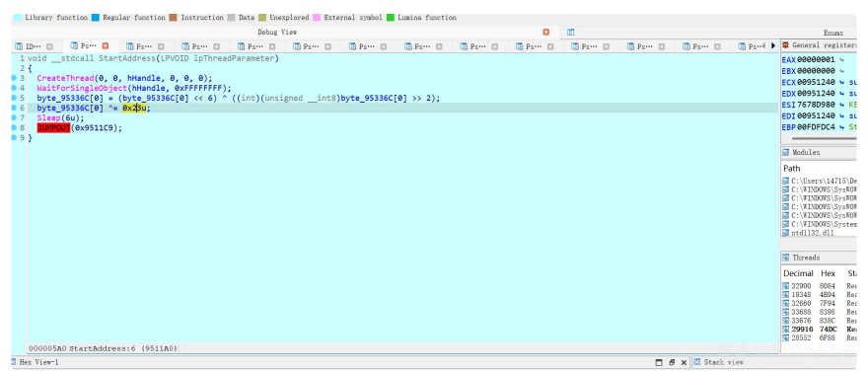The image size is (868, 373).
Task: Maximize the Hex View-1 panel
Action: pyautogui.click(x=659, y=362)
